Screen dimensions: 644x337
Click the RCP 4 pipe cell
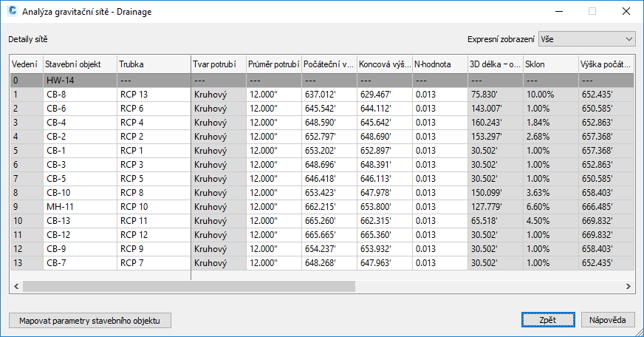[154, 123]
